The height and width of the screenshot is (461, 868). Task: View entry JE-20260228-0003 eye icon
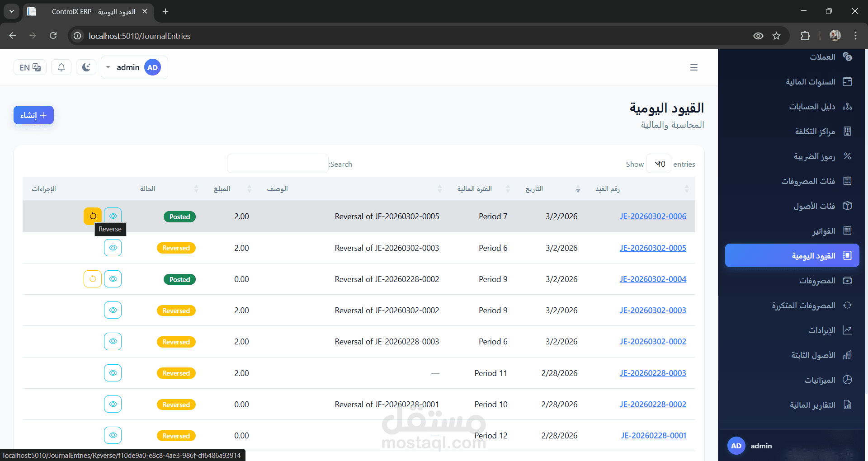(113, 373)
